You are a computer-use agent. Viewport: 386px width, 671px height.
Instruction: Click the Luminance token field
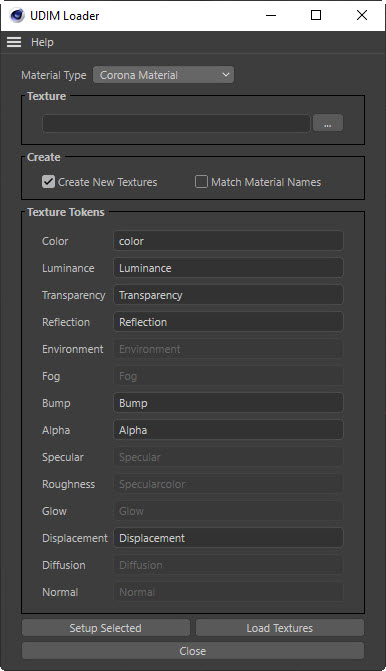[x=228, y=268]
